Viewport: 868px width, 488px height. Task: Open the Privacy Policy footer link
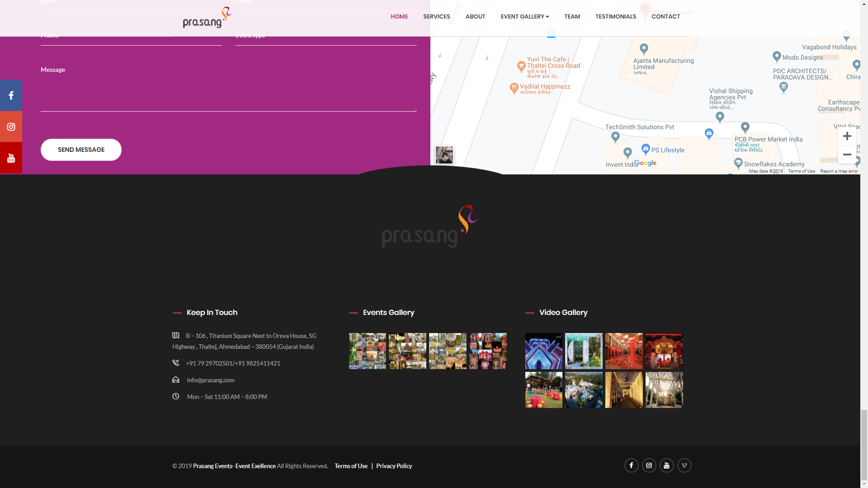pos(394,466)
